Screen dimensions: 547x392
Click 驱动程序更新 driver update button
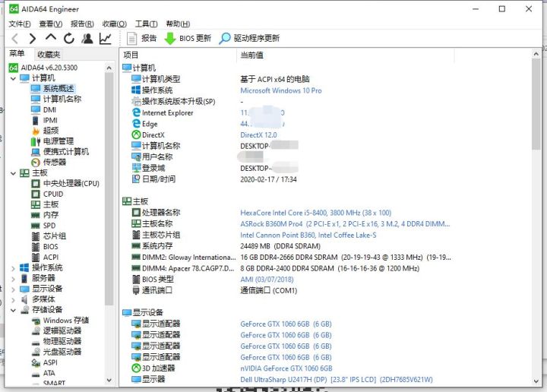[x=249, y=38]
